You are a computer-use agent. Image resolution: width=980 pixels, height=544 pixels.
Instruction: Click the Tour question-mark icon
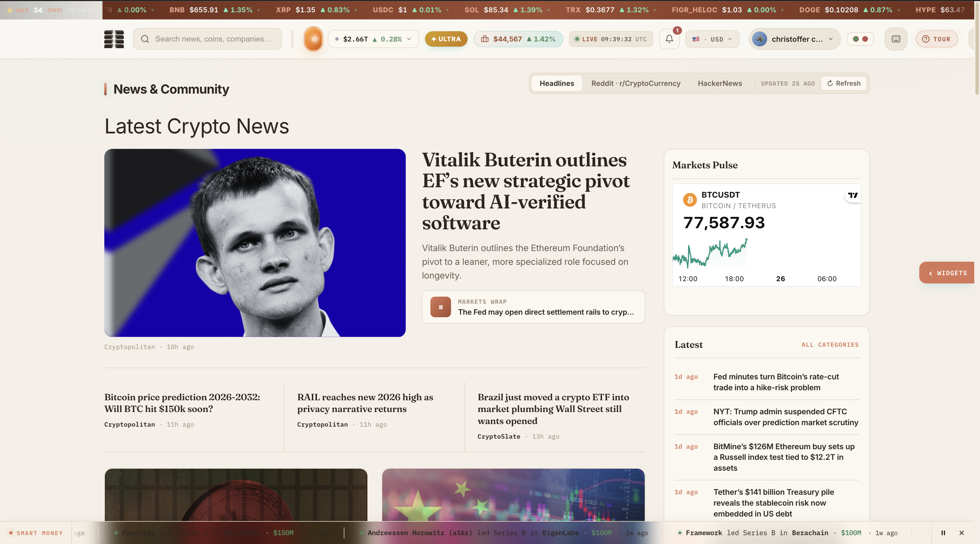coord(926,39)
